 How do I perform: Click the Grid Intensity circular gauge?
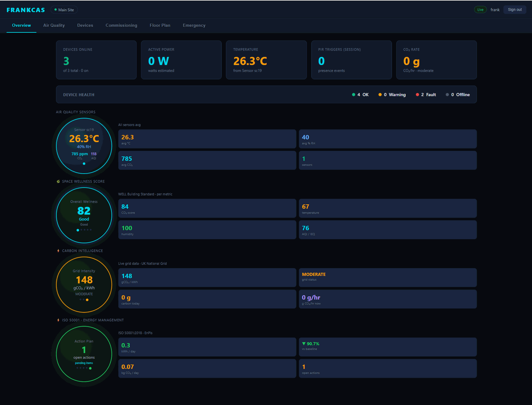pyautogui.click(x=84, y=285)
